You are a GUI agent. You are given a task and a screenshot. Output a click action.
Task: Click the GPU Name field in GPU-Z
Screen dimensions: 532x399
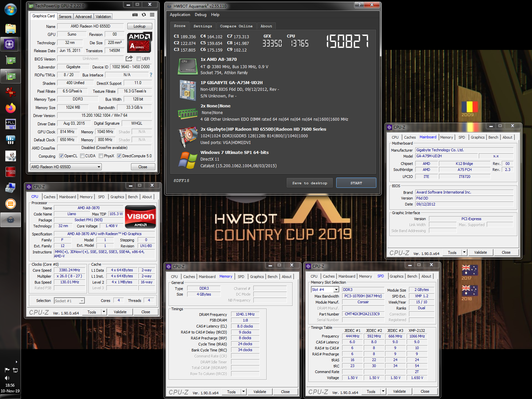point(90,26)
